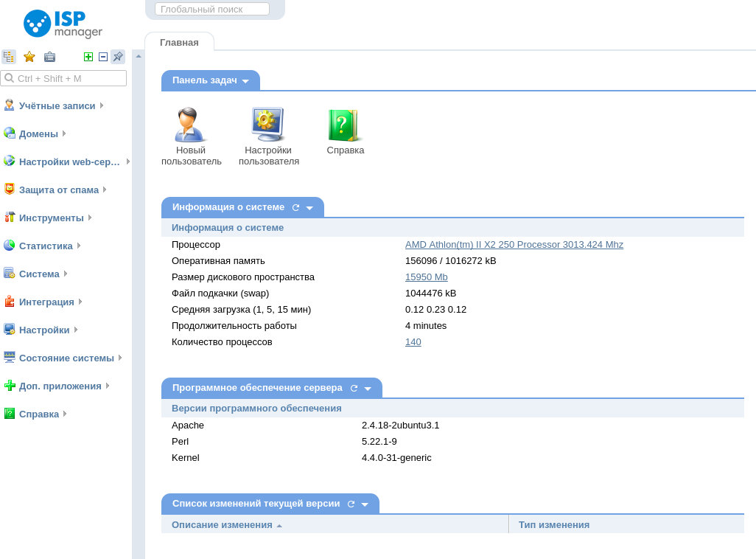
Task: Toggle the pin icon to lock the sidebar
Action: coord(117,56)
